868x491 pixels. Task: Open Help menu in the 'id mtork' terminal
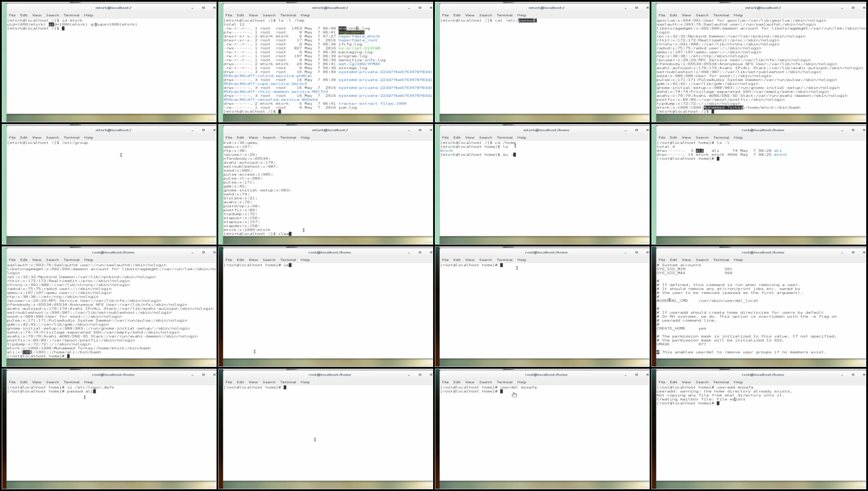88,15
